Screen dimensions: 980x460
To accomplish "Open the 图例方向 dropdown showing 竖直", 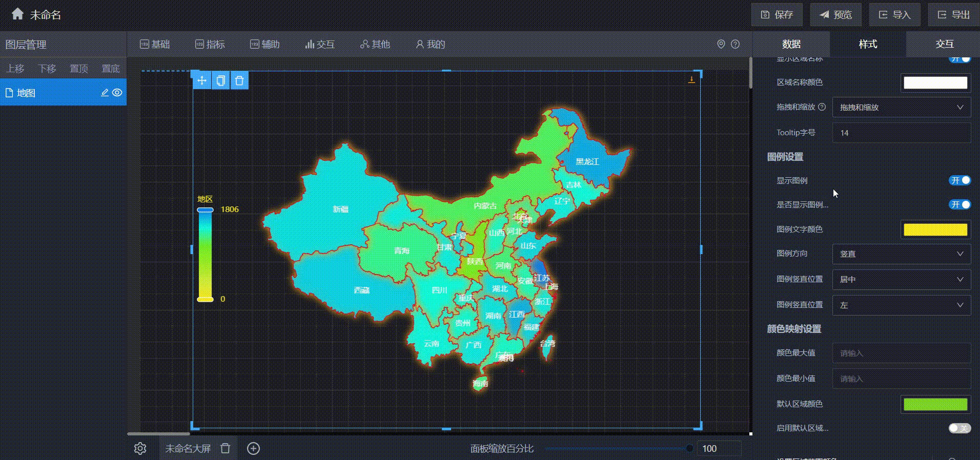I will coord(902,254).
